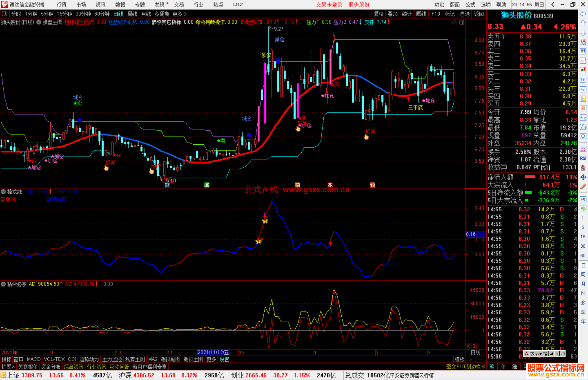588x380 pixels.
Task: Switch to 1-minute period in sidebar
Action: coord(583,218)
